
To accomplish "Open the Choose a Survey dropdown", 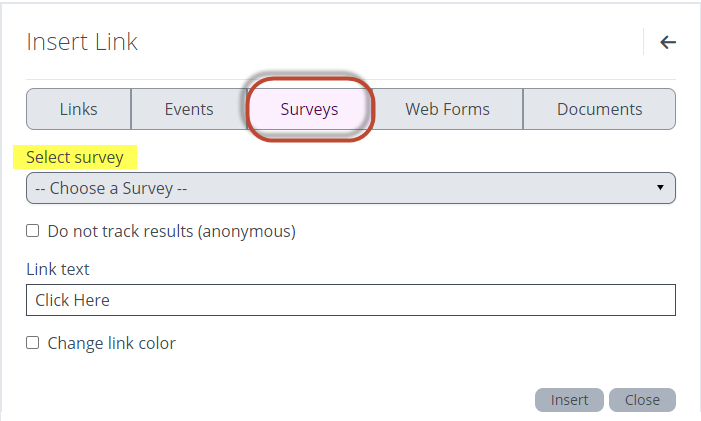I will point(340,188).
